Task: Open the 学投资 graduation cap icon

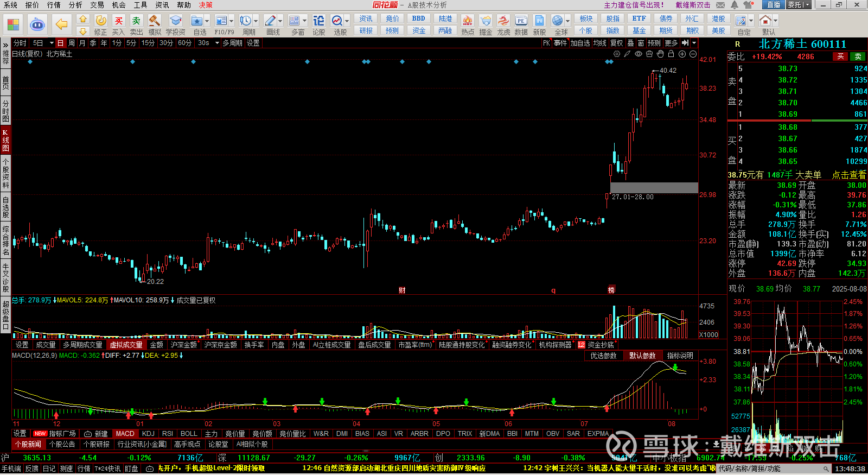Action: 175,21
